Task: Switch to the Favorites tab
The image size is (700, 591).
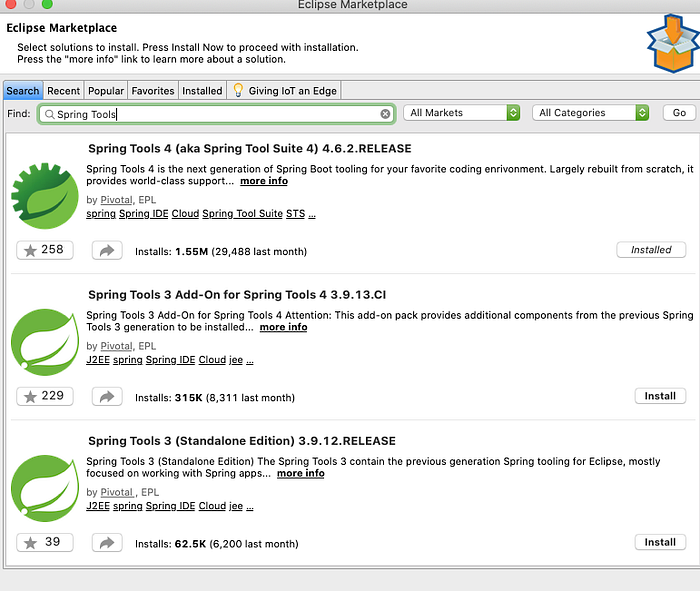Action: (153, 91)
